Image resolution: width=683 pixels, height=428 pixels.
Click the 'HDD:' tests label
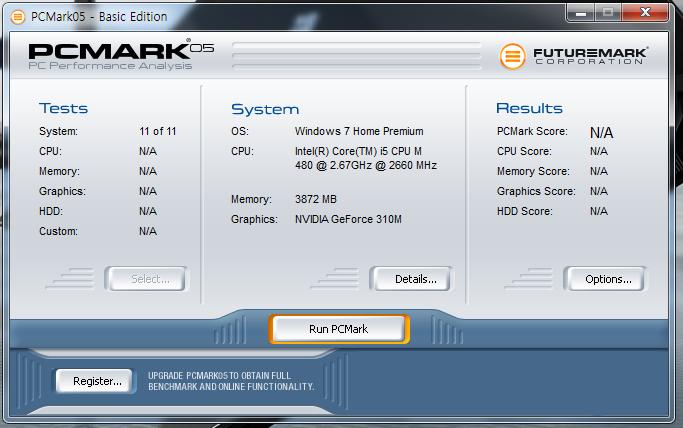pos(51,212)
